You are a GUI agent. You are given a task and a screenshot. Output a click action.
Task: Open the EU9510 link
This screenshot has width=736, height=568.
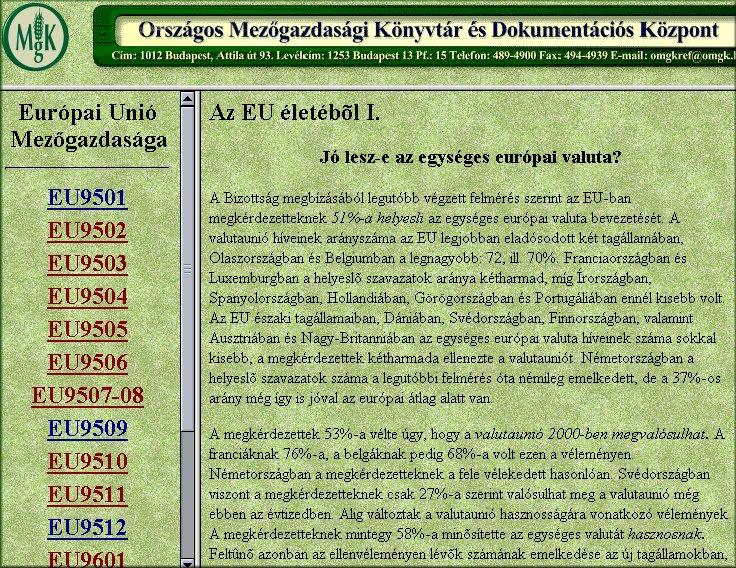[87, 461]
